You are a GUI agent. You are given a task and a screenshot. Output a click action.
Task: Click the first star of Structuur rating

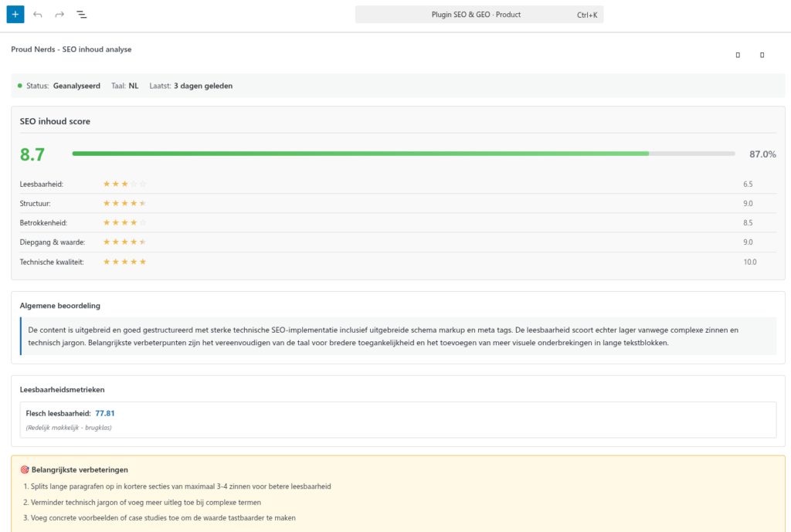(107, 203)
